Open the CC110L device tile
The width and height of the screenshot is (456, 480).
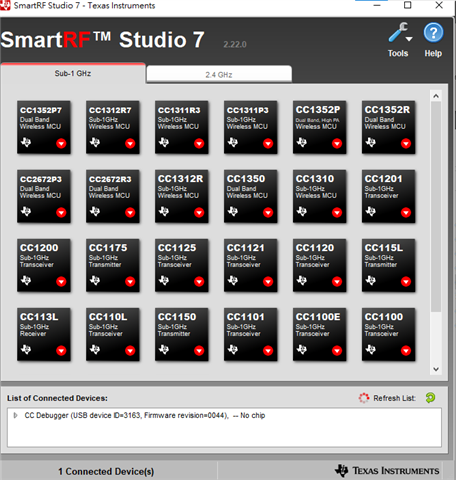[x=113, y=334]
